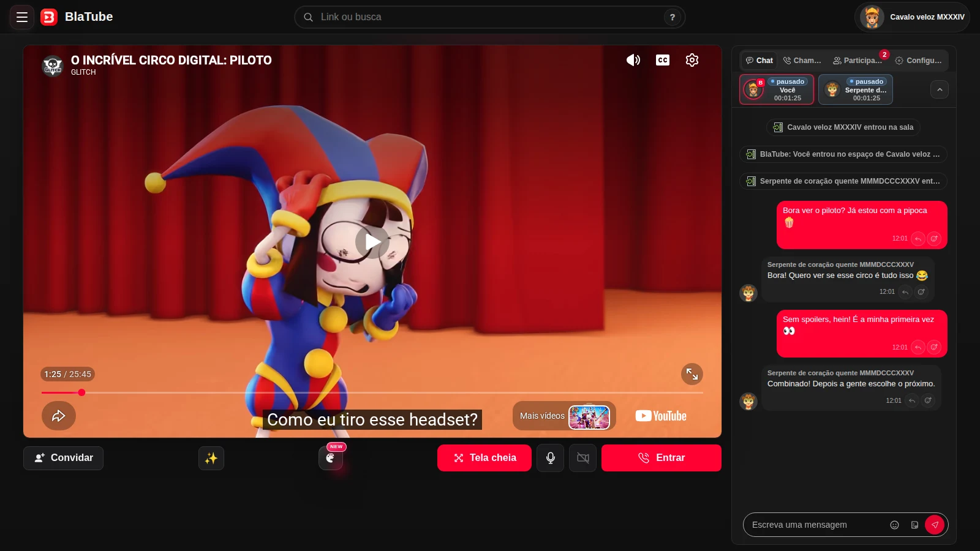
Task: Select the Serpente participant card
Action: tap(856, 89)
